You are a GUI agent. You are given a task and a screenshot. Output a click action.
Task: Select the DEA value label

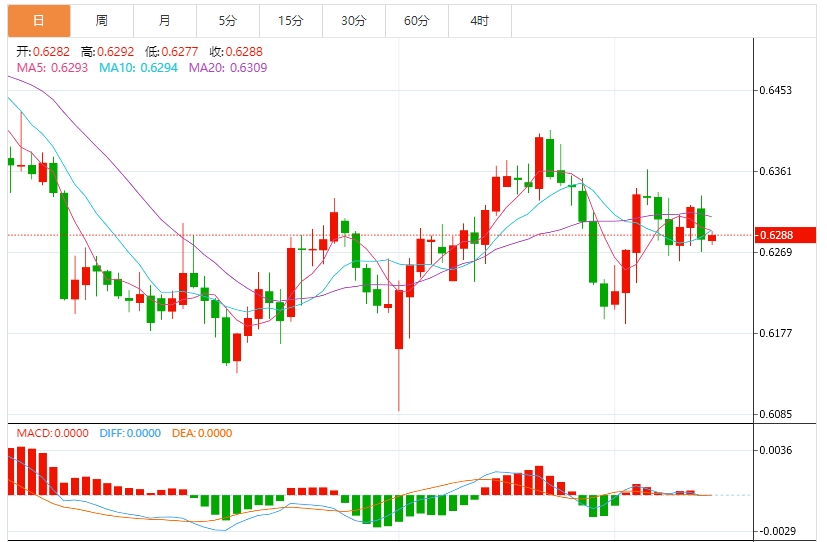pyautogui.click(x=203, y=433)
